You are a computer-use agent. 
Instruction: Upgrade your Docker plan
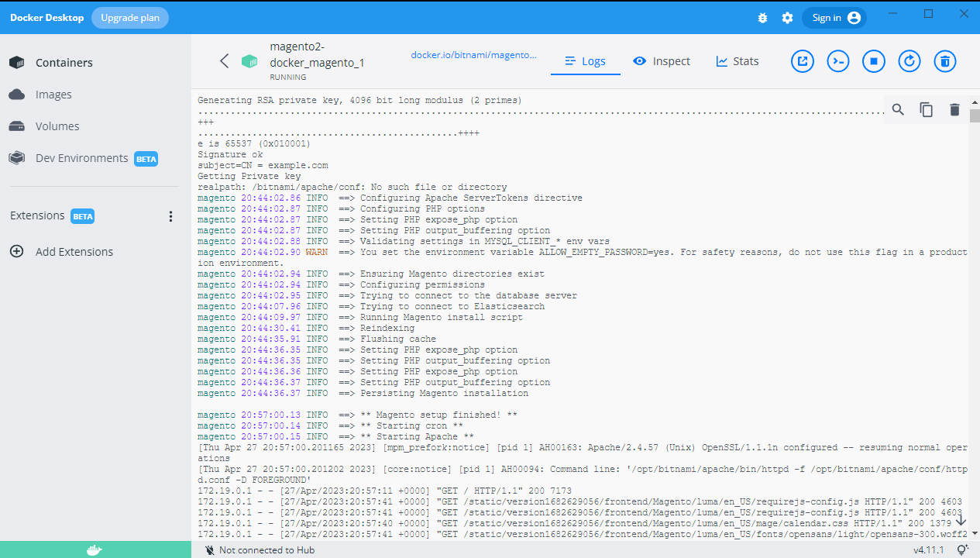(129, 17)
